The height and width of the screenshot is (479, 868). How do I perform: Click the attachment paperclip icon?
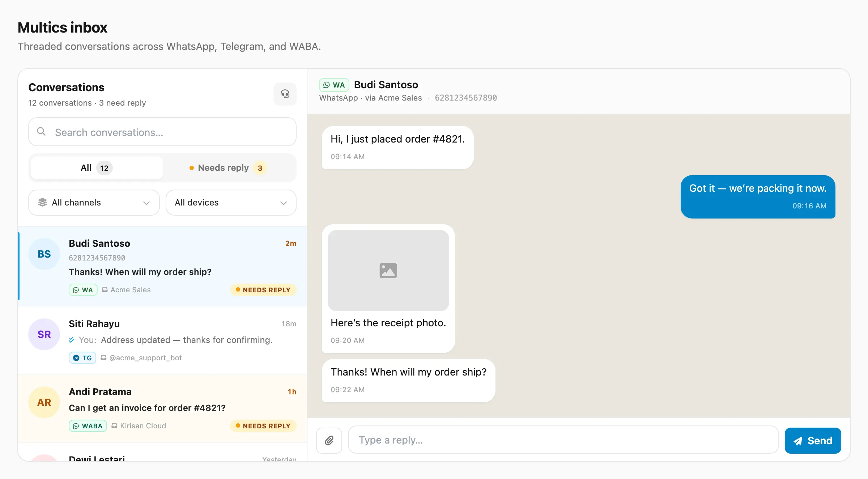(x=329, y=440)
